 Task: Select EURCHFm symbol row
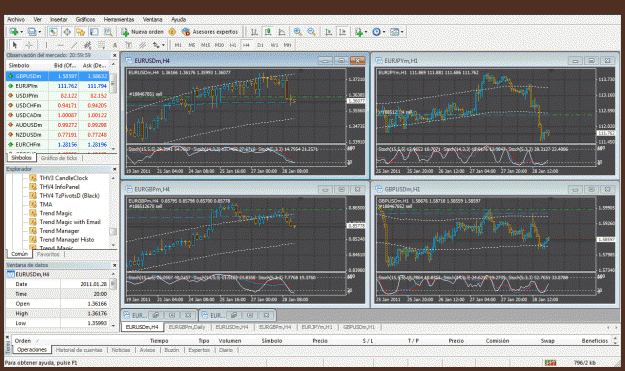click(57, 144)
